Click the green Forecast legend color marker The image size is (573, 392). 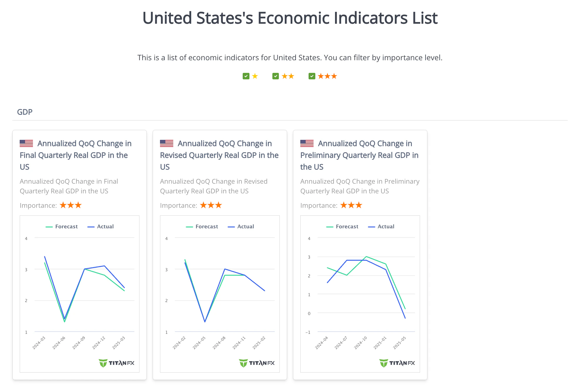pos(49,226)
